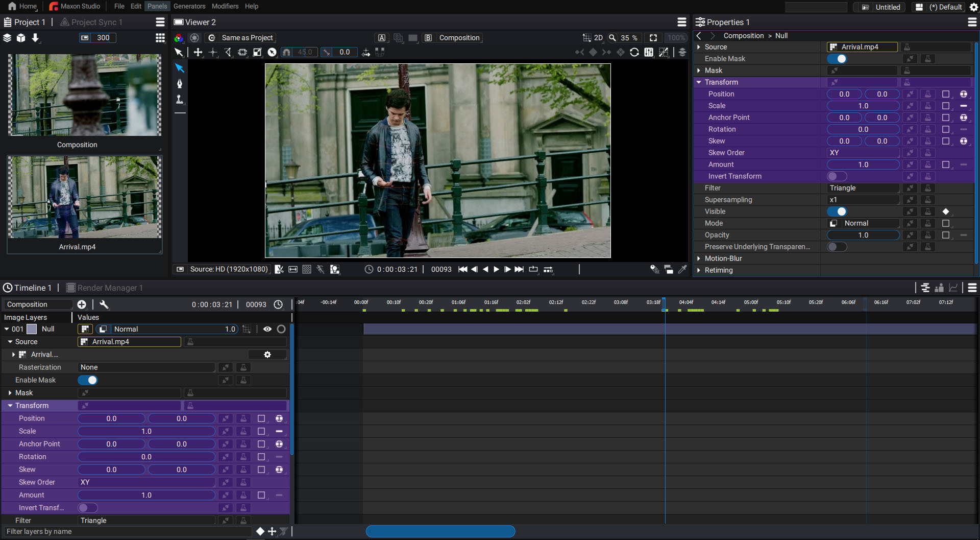Click the Opacity value slider in Properties
The height and width of the screenshot is (540, 980).
coord(863,235)
